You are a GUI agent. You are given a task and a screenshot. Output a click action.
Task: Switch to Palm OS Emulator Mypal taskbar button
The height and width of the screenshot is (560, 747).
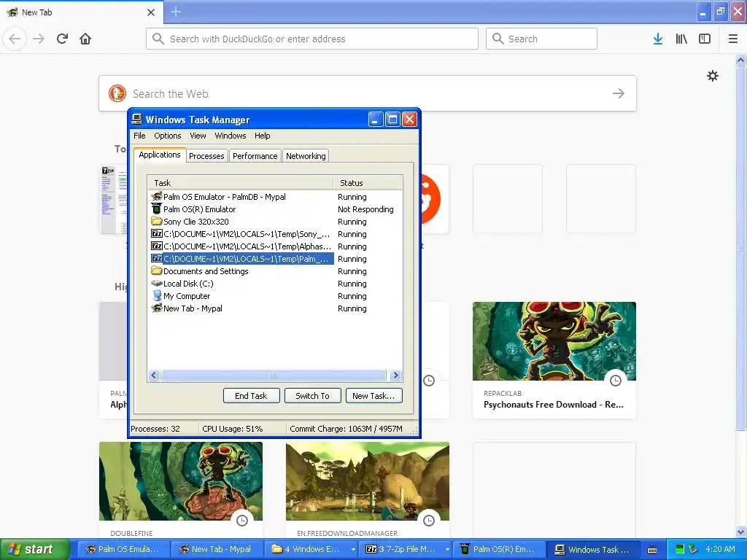pos(123,550)
